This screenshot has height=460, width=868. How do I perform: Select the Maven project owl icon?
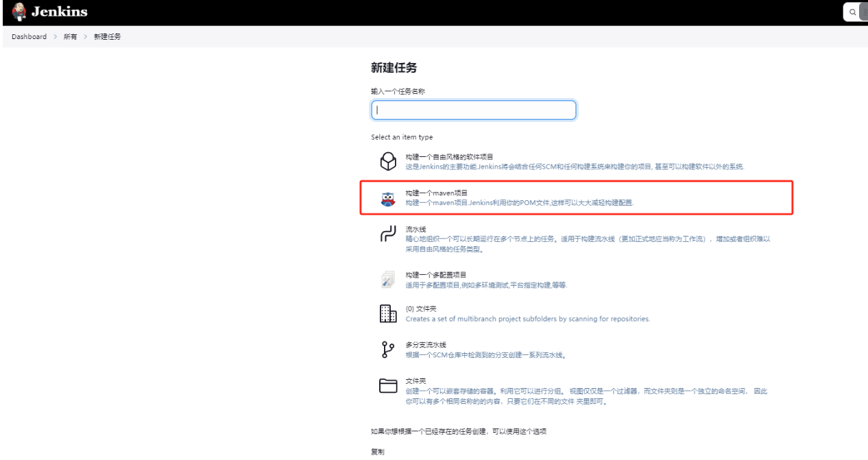388,199
